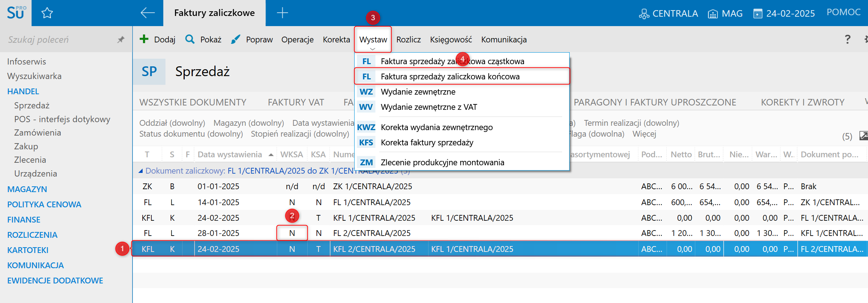The width and height of the screenshot is (868, 303).
Task: Click the Popraw brush icon
Action: click(236, 39)
